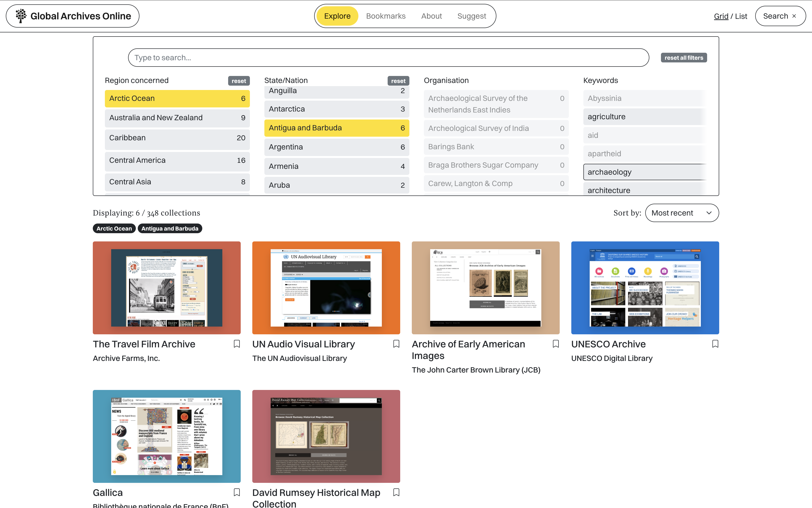Open The Travel Film Archive thumbnail
The width and height of the screenshot is (812, 508).
(167, 288)
